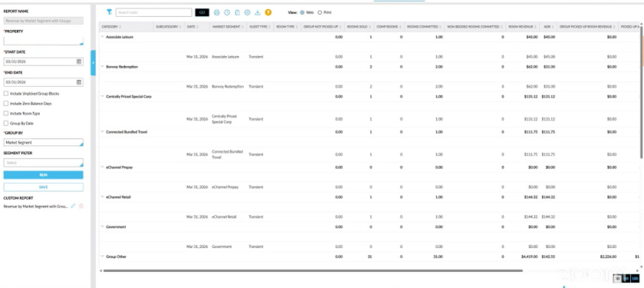Image resolution: width=644 pixels, height=288 pixels.
Task: Click the horizontal scrollbar right arrow
Action: point(638,270)
